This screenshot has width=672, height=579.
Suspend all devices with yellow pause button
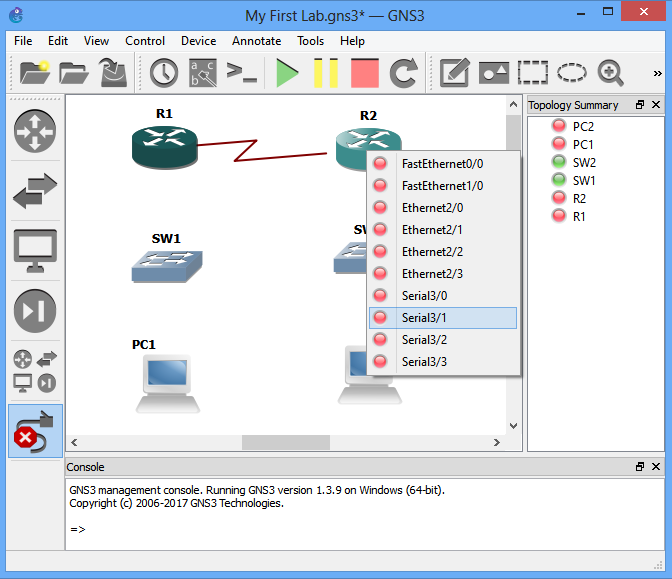click(x=326, y=72)
